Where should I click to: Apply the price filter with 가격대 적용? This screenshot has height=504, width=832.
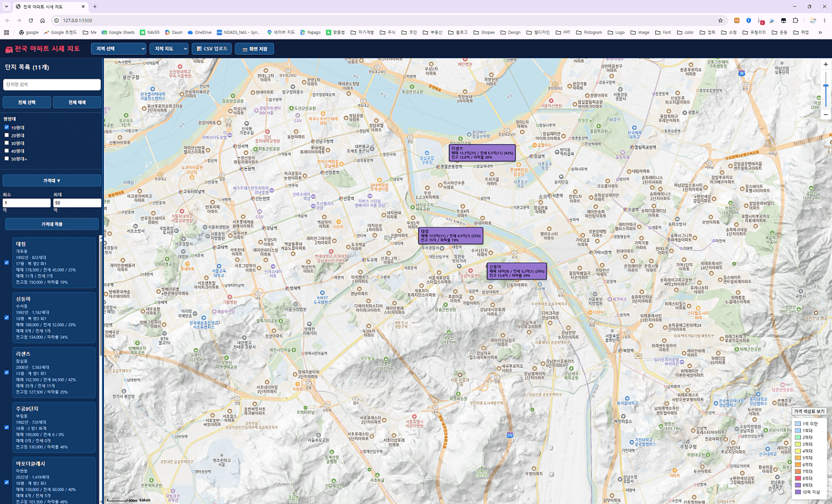pyautogui.click(x=52, y=224)
